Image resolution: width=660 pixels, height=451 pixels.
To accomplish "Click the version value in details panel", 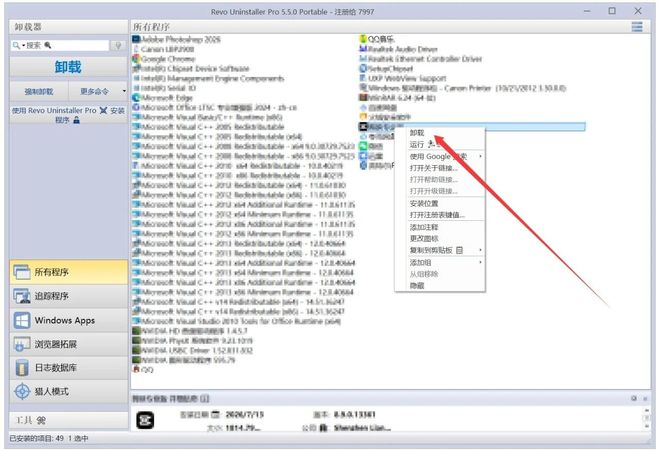I will point(354,414).
